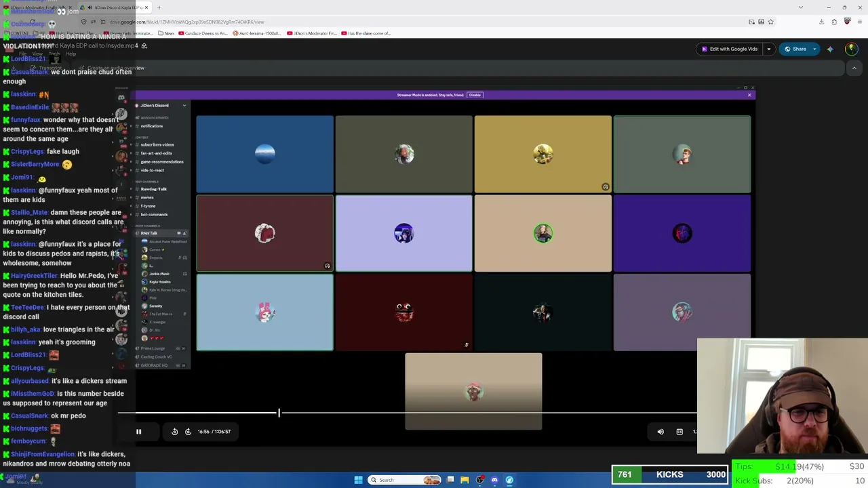Select the purple video tile participant
This screenshot has height=488, width=868.
click(x=682, y=233)
